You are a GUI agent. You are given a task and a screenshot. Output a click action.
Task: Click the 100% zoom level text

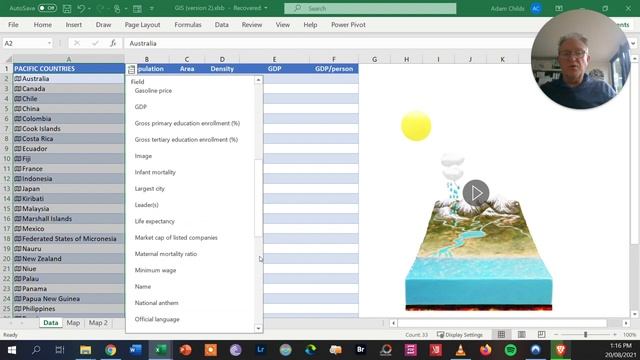point(629,335)
